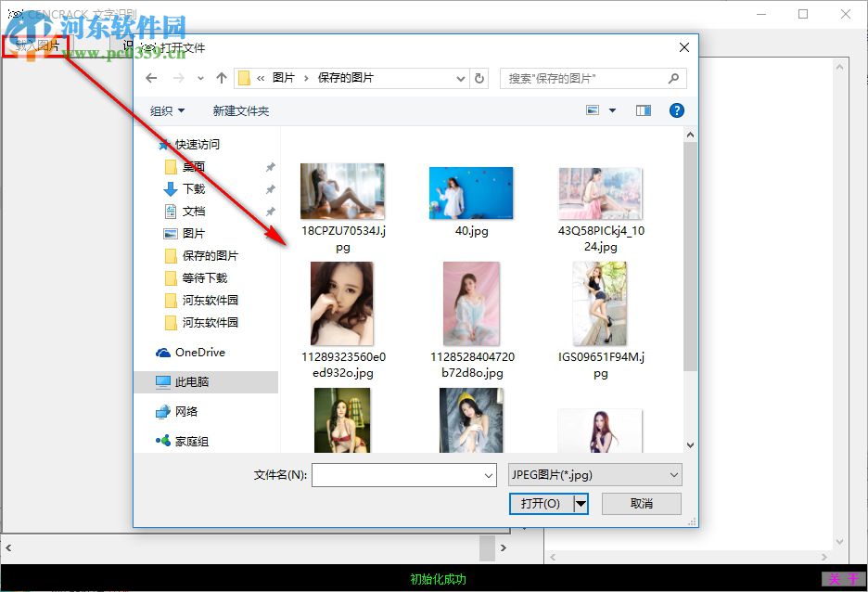Click the preview pane toggle icon

643,110
